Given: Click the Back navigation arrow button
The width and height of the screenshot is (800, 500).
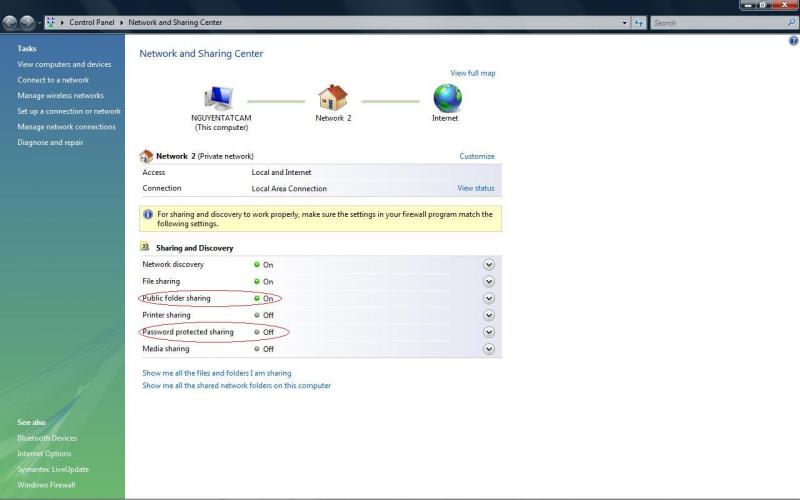Looking at the screenshot, I should click(10, 22).
